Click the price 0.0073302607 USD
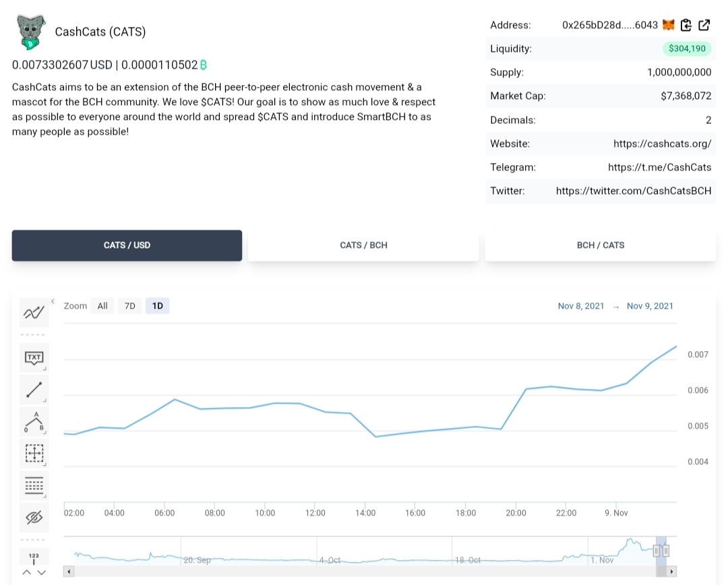728x585 pixels. click(x=62, y=65)
